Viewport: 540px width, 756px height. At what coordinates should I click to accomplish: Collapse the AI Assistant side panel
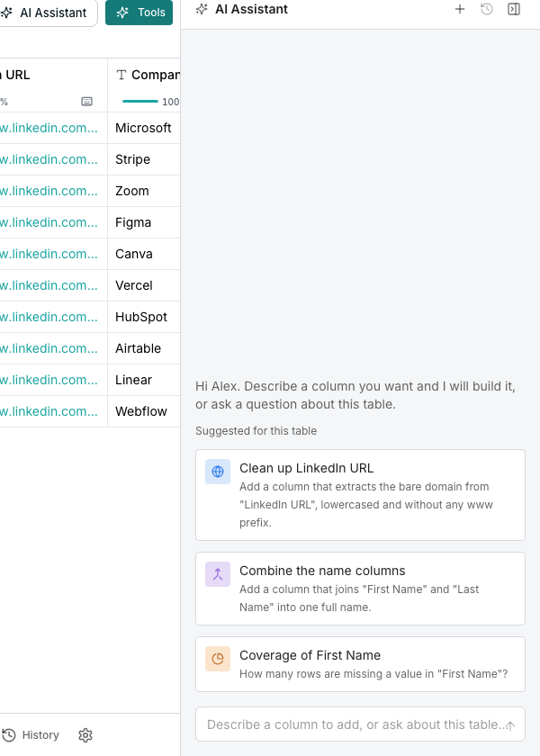point(514,9)
